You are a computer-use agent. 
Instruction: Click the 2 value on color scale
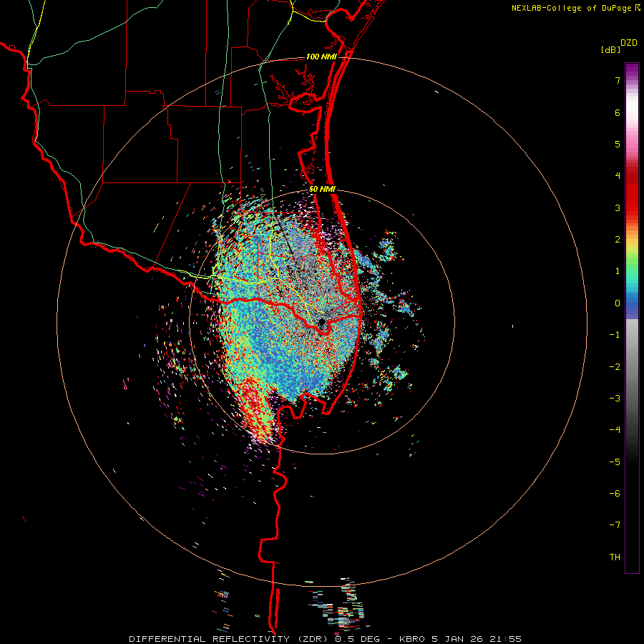(x=618, y=240)
